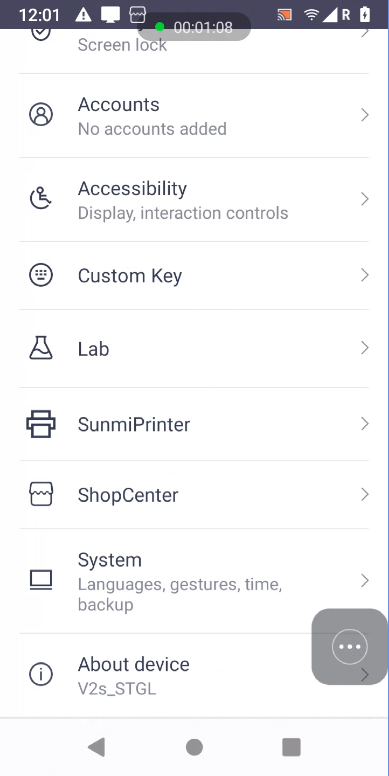
Task: Open System languages, gestures, time settings
Action: [194, 581]
